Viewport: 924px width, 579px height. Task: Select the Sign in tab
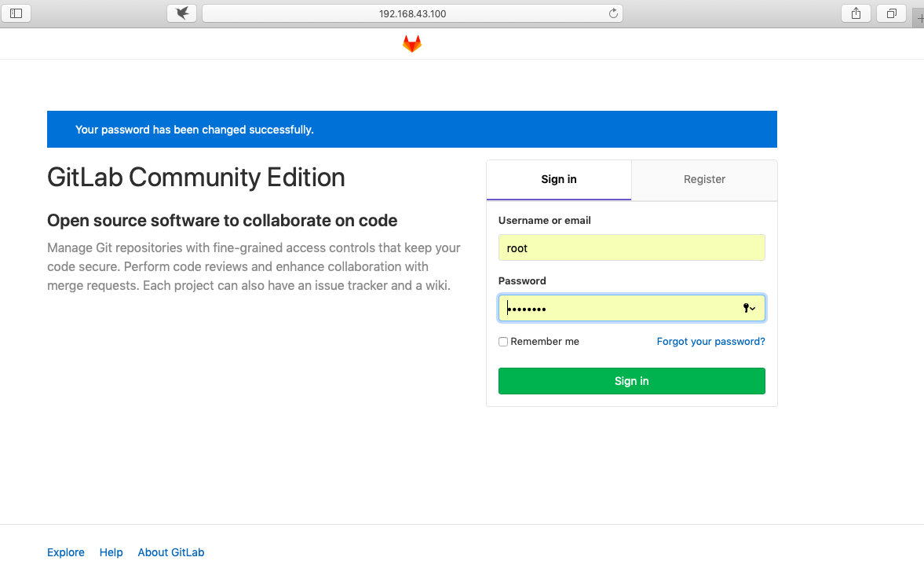558,179
